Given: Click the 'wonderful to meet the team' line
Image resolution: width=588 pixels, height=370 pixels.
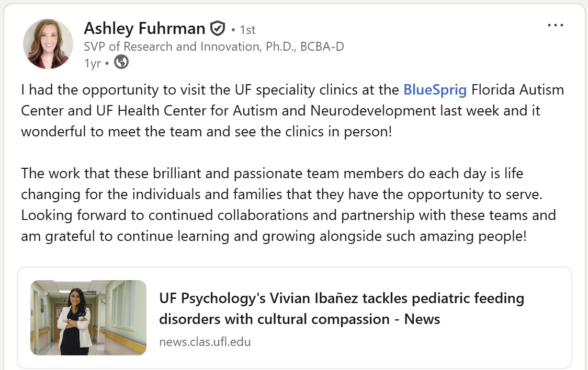Looking at the screenshot, I should click(206, 132).
